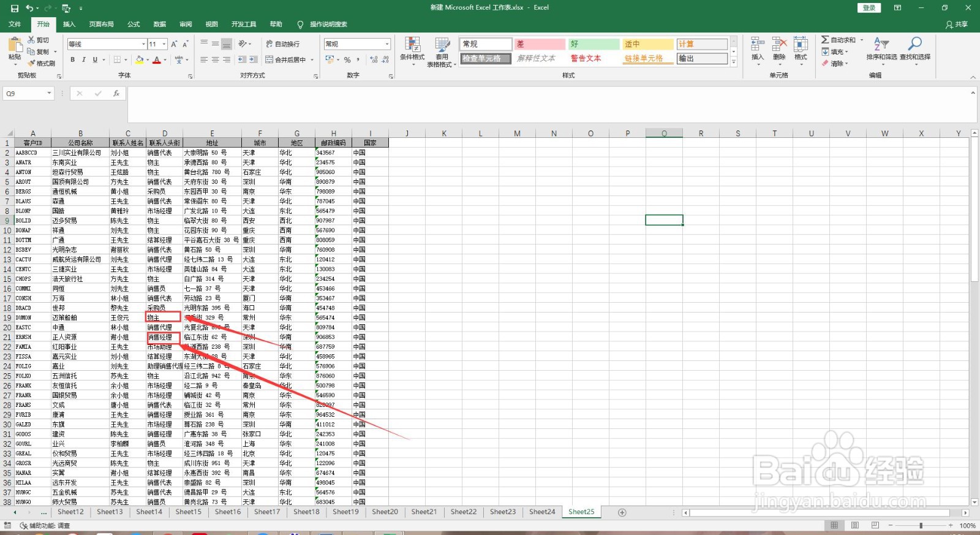Click the Login (登录) button
Viewport: 980px width, 535px height.
click(x=869, y=8)
